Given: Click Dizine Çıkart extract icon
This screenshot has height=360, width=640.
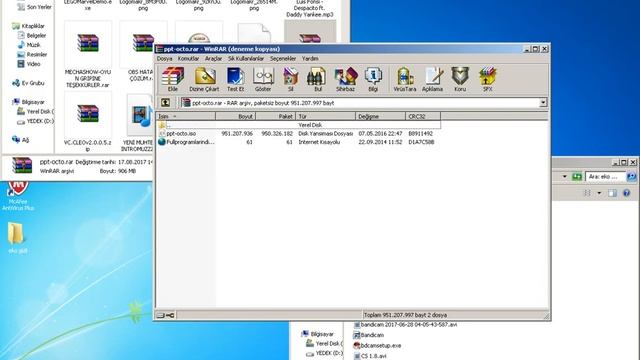Looking at the screenshot, I should pos(204,79).
